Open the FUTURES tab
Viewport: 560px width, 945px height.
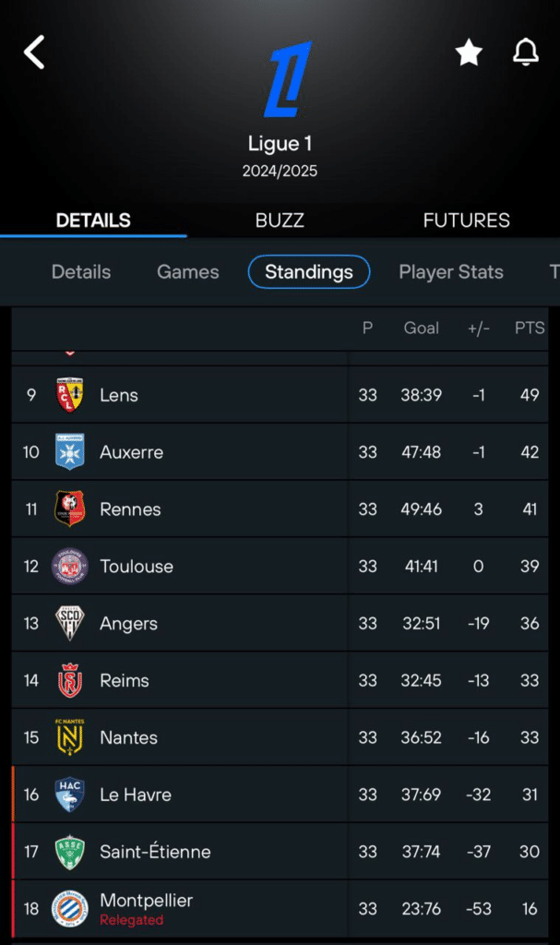pyautogui.click(x=466, y=221)
